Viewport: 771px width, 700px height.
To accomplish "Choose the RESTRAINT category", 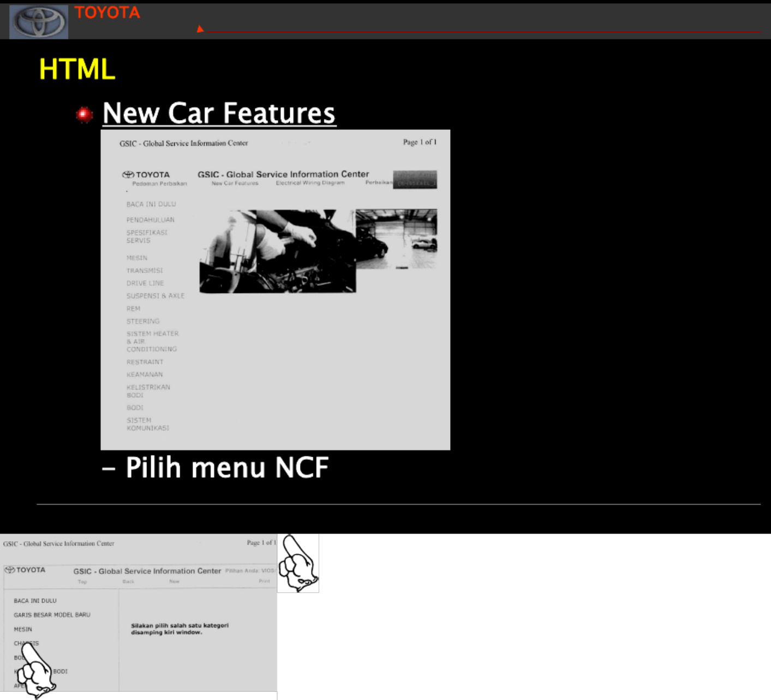I will [145, 362].
